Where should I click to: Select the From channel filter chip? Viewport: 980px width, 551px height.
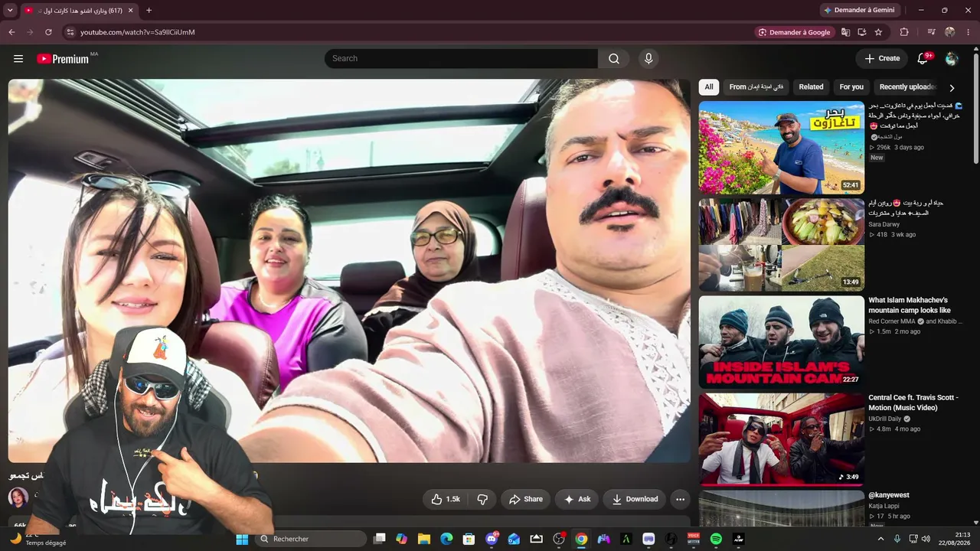click(756, 87)
